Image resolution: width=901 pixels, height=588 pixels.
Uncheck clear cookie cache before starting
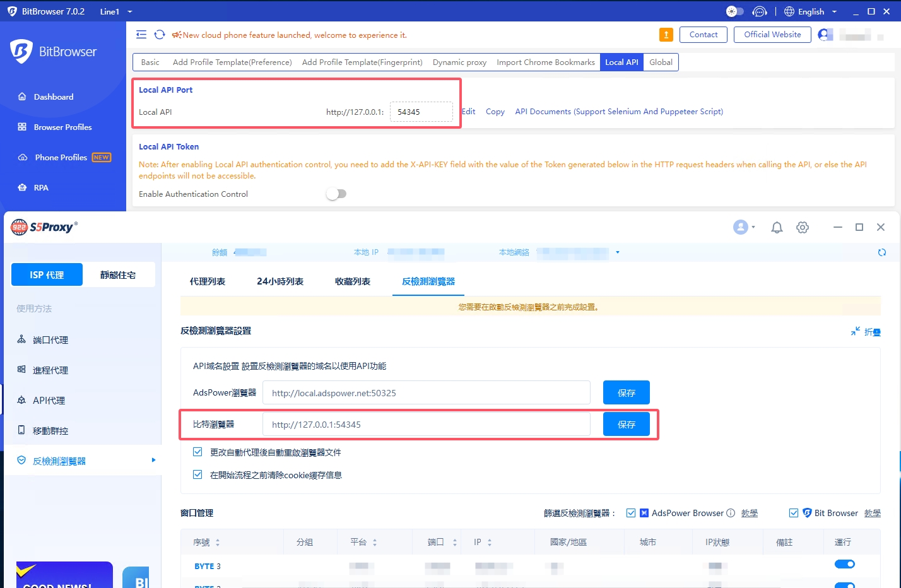tap(197, 474)
